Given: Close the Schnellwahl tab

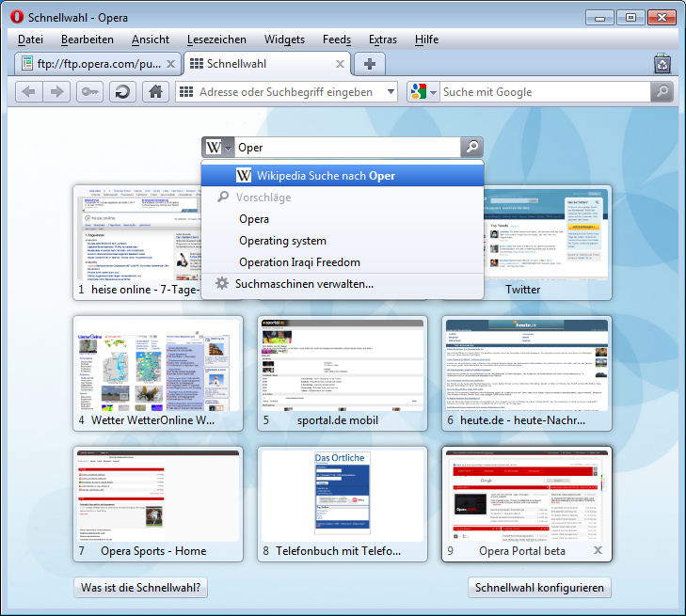Looking at the screenshot, I should coord(340,64).
